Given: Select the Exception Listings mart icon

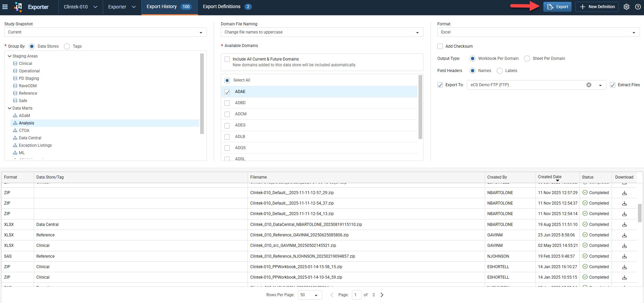Looking at the screenshot, I should point(15,145).
